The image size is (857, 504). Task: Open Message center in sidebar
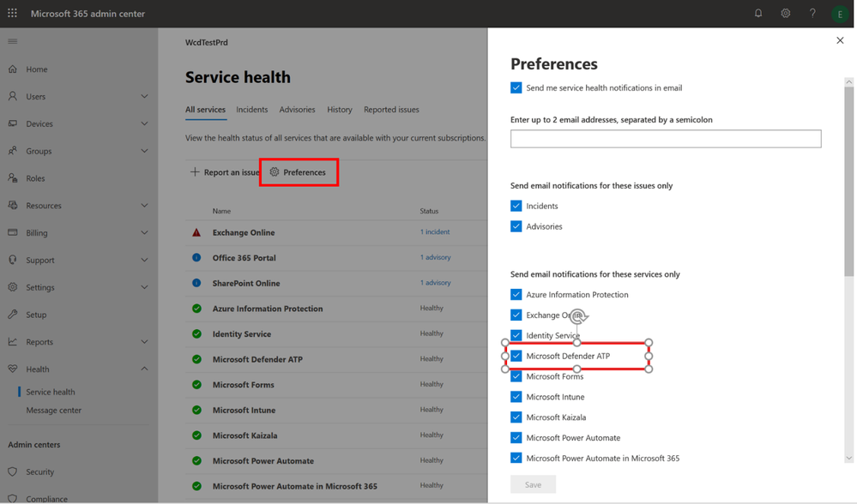53,411
